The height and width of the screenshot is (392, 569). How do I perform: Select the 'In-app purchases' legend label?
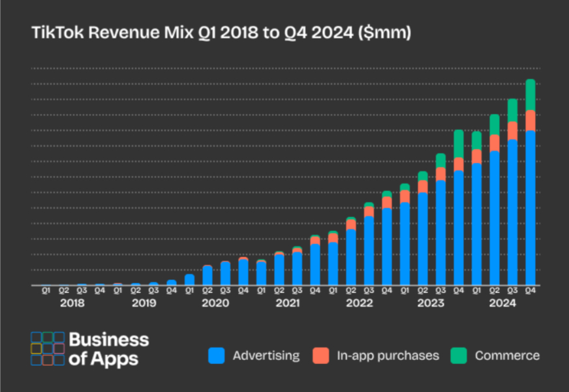point(388,355)
